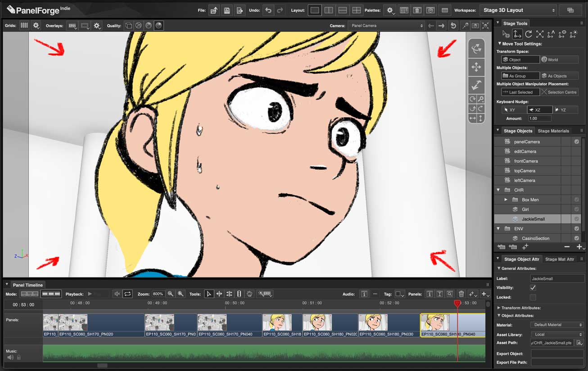Click the grid display icon
This screenshot has width=588, height=371.
(x=24, y=26)
